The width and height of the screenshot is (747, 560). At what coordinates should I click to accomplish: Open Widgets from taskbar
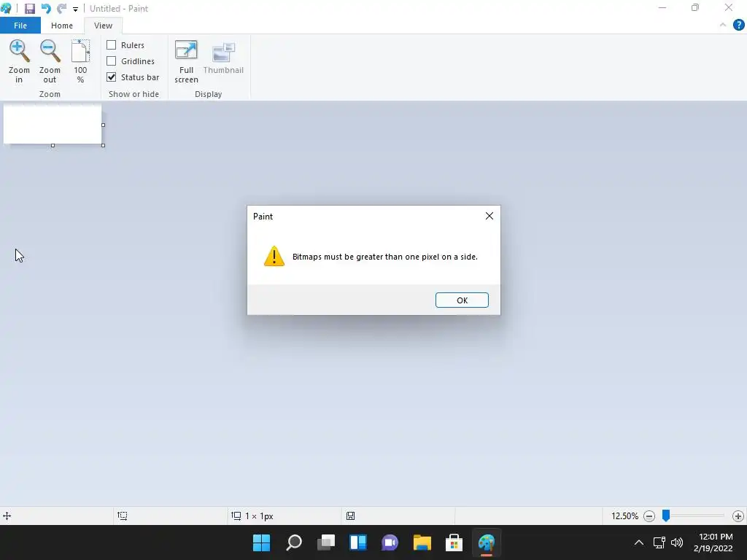357,542
